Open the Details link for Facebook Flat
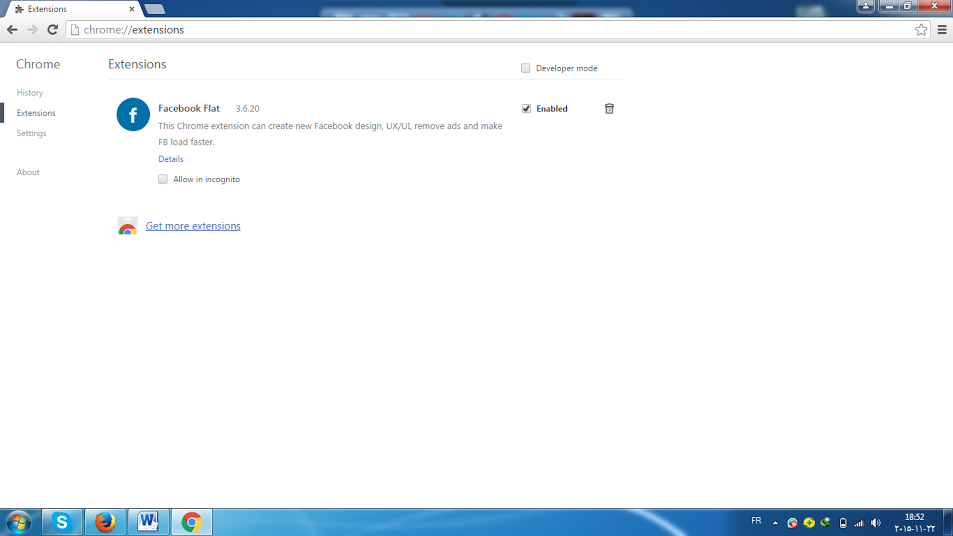 coord(171,159)
